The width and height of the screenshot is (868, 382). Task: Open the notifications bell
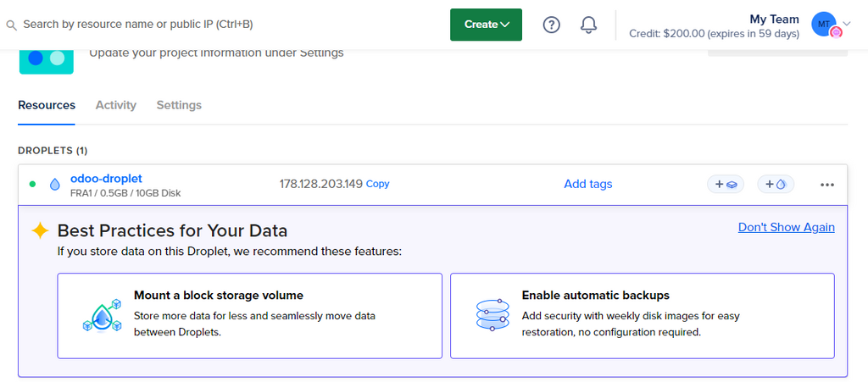588,25
